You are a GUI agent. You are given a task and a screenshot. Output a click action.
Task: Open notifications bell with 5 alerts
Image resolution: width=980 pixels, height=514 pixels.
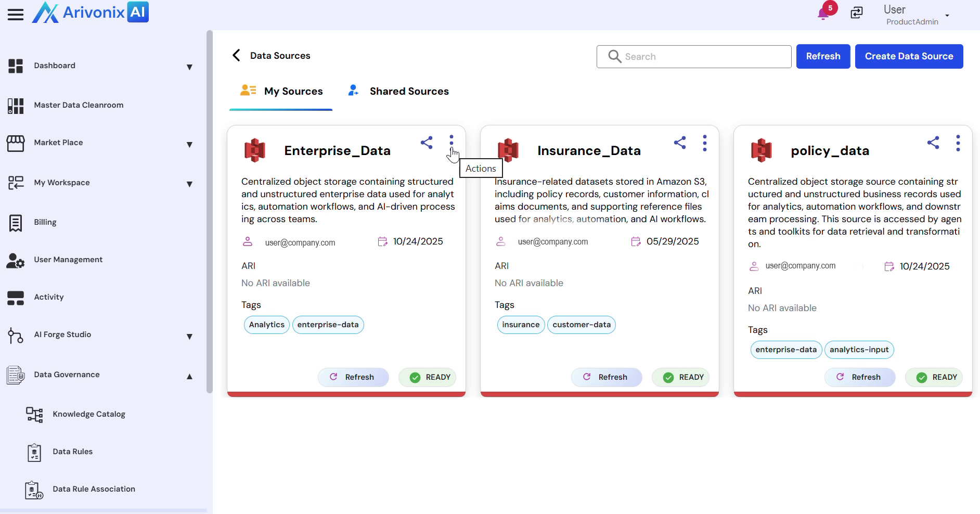tap(823, 13)
